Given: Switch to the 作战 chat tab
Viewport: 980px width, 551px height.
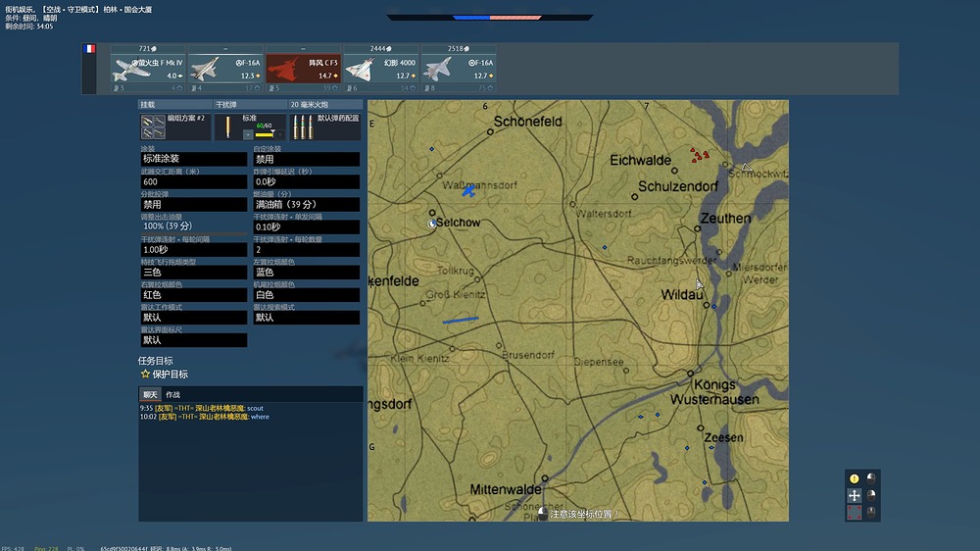Looking at the screenshot, I should tap(173, 394).
